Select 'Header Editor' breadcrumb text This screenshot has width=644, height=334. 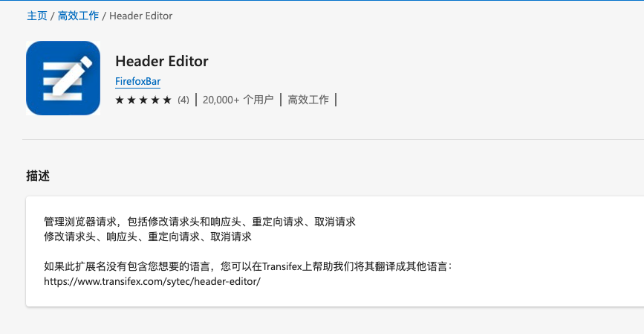pos(141,16)
